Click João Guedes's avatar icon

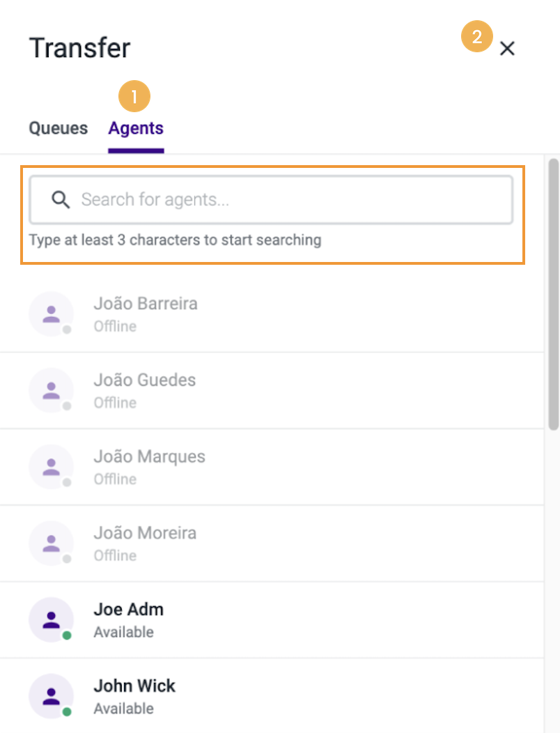pos(51,391)
